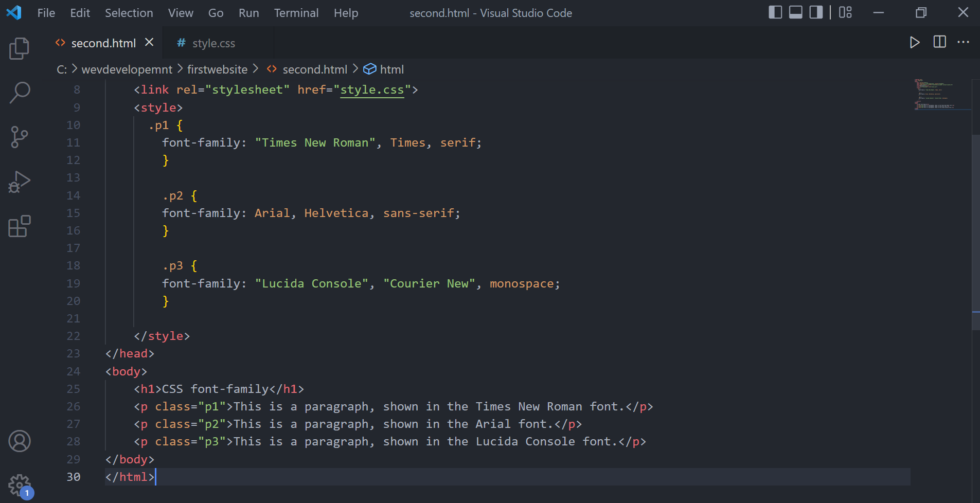Close the second.html tab
This screenshot has width=980, height=503.
(x=149, y=42)
